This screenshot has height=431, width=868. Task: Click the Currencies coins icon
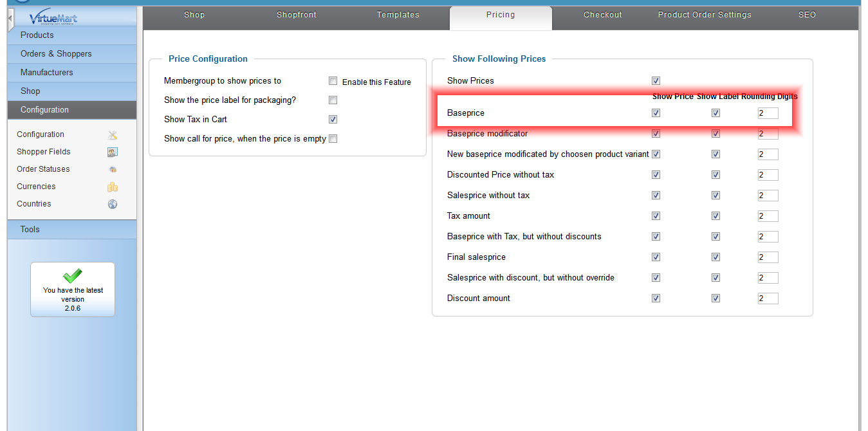pos(113,187)
